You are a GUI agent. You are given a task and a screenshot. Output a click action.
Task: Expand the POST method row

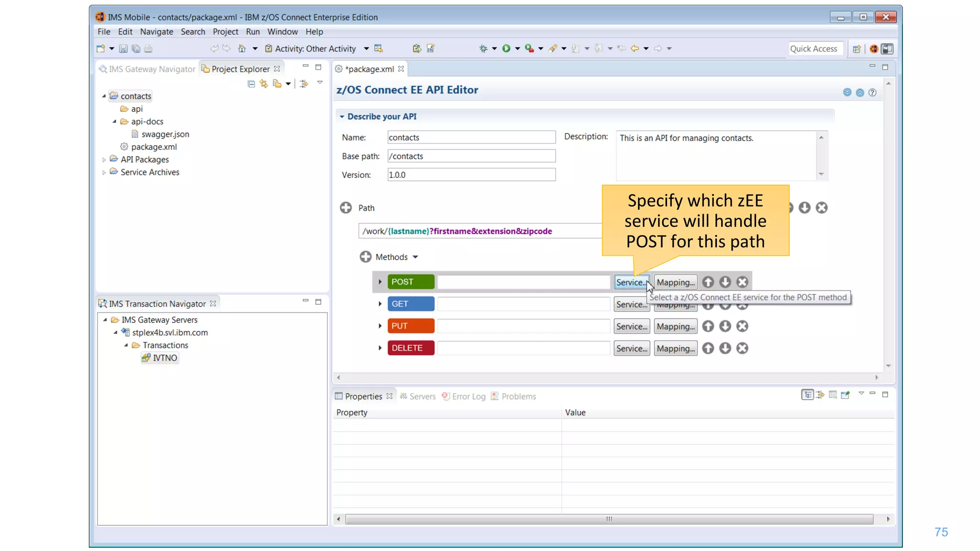[380, 282]
